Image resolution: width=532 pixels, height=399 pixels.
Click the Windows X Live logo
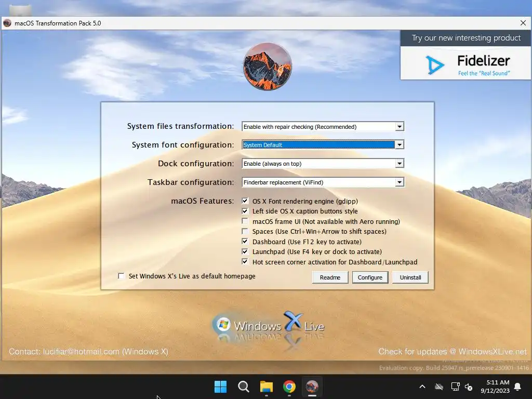coord(268,326)
